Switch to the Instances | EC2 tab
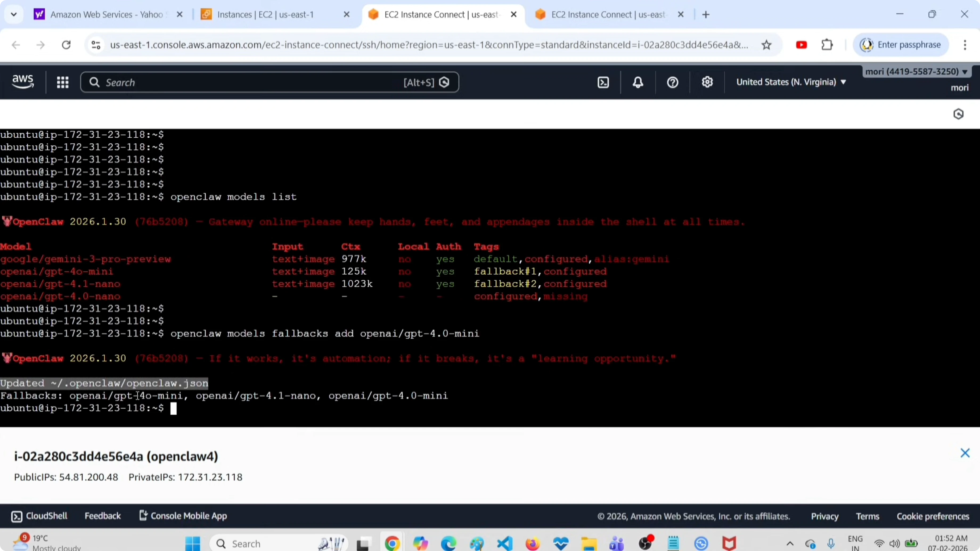Screen dimensions: 980x551 pyautogui.click(x=266, y=14)
